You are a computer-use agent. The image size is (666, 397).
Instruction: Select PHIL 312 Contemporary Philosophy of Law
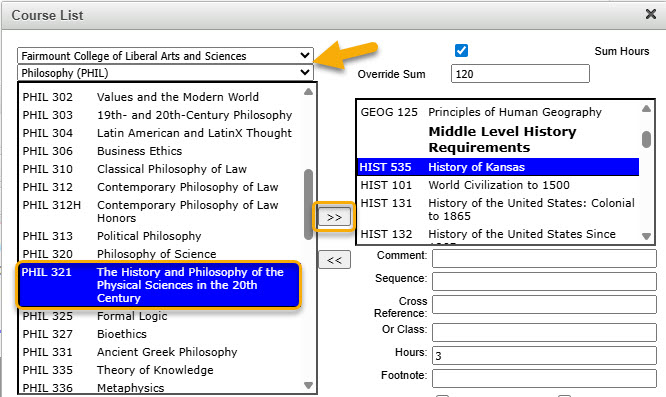161,187
